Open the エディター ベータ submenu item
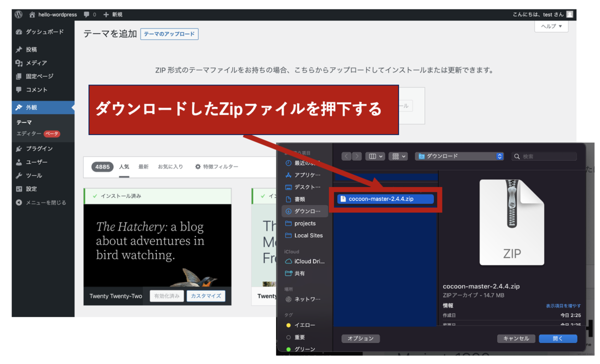This screenshot has height=364, width=600. tap(38, 133)
